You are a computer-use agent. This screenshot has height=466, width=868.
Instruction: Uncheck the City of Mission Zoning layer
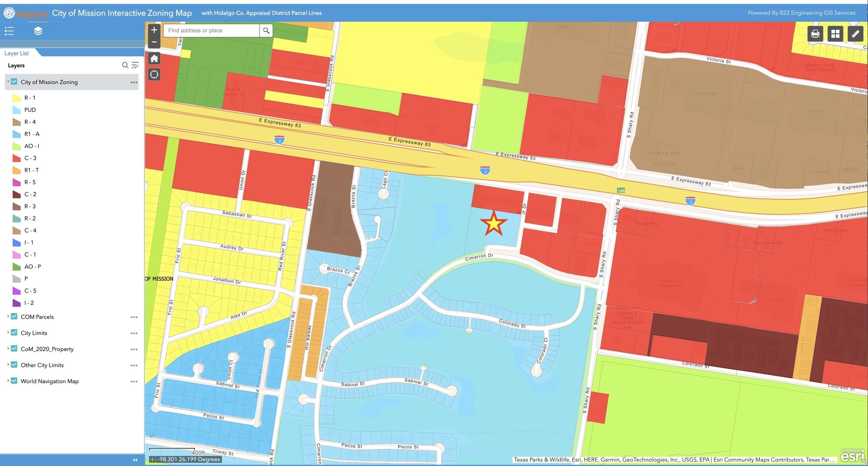coord(14,82)
